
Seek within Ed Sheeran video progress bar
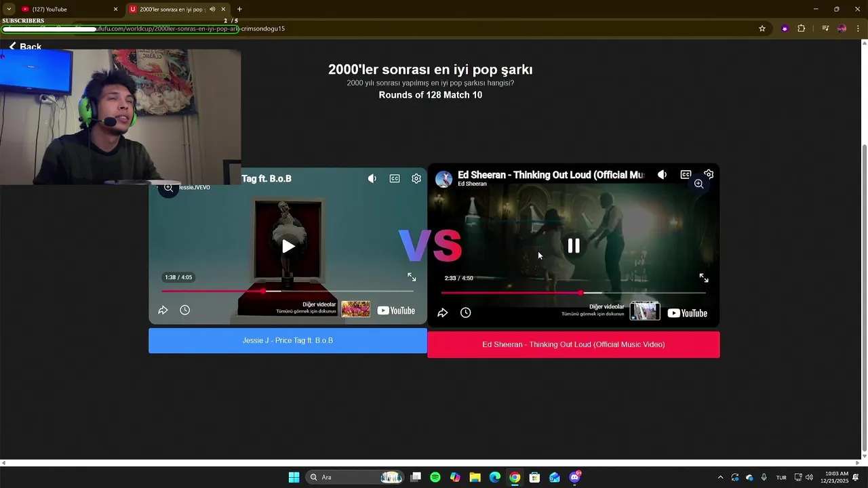coord(574,293)
